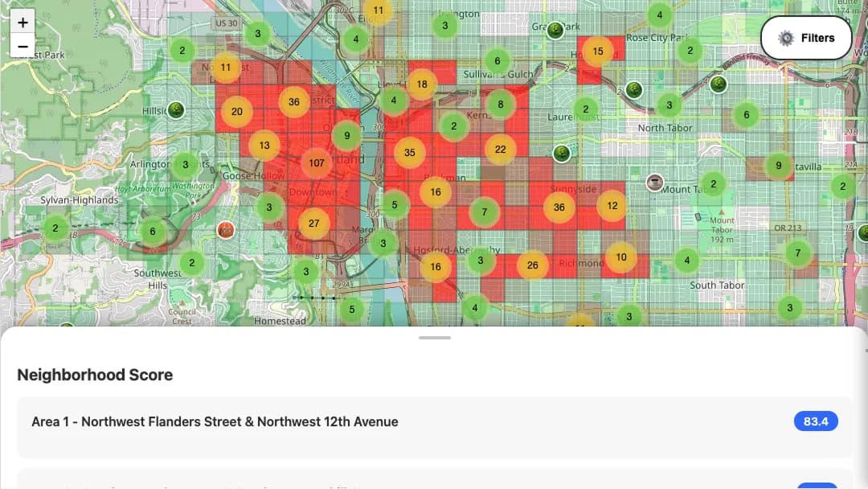Screen dimensions: 868x489
Task: Expand the Neighborhood Score sheet via drag handle
Action: [434, 339]
